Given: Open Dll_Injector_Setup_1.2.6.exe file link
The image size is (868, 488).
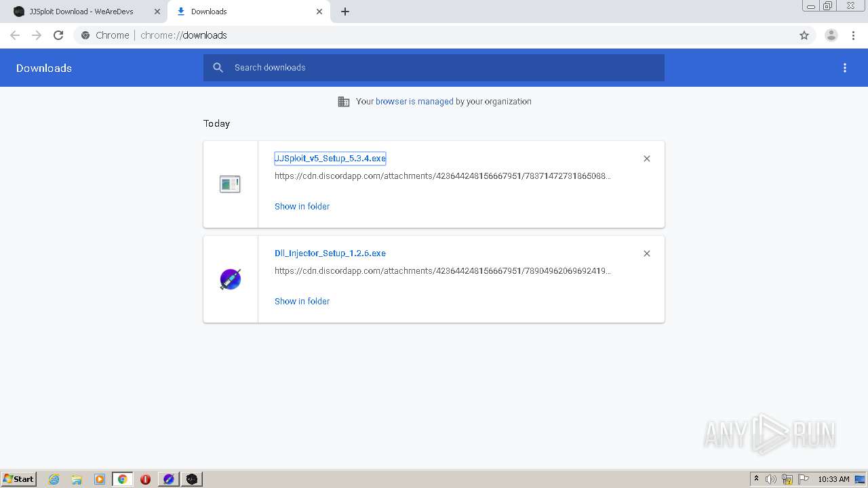Looking at the screenshot, I should pos(330,253).
